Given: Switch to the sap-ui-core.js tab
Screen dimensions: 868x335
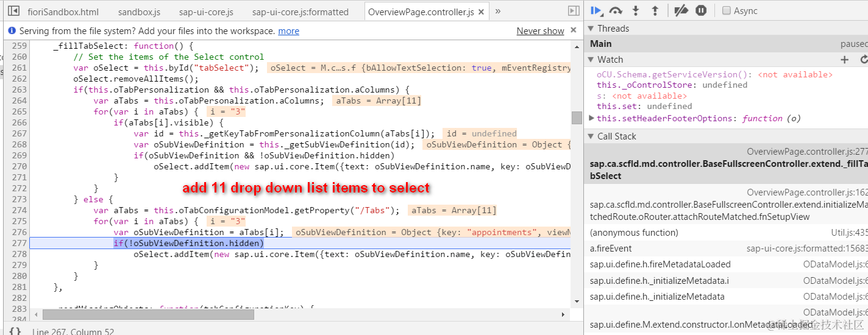Looking at the screenshot, I should click(x=206, y=12).
